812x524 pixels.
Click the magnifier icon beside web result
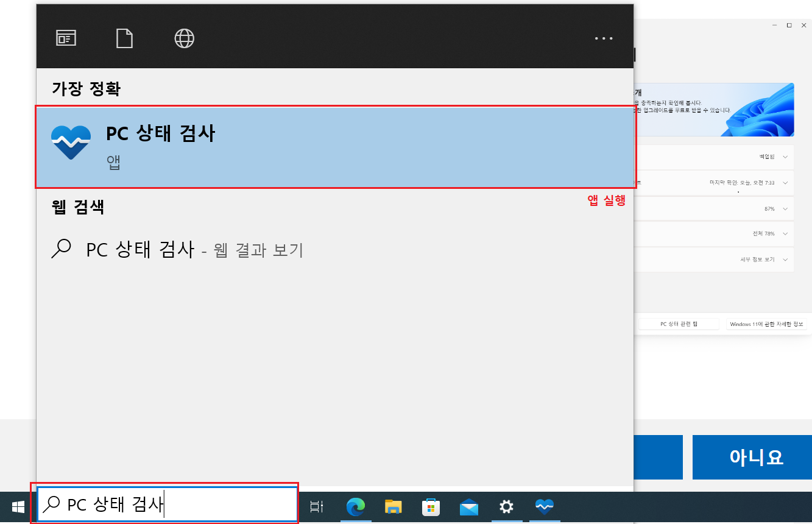(x=61, y=249)
